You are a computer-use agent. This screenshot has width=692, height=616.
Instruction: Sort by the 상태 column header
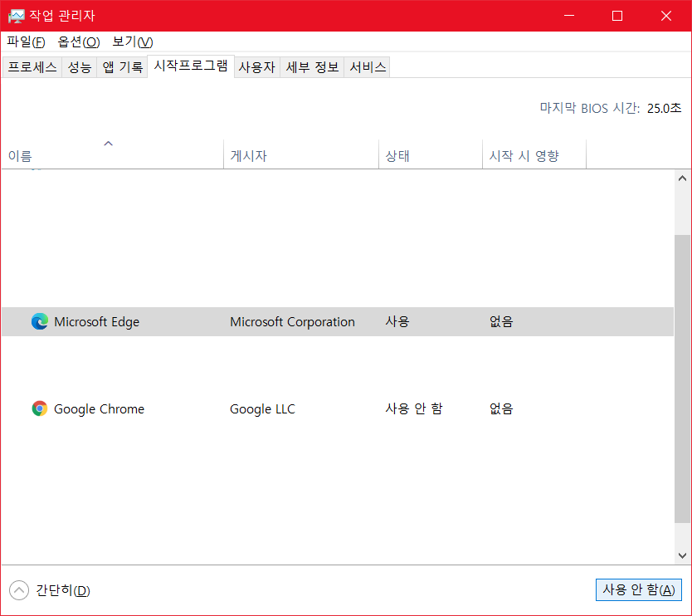pyautogui.click(x=431, y=154)
